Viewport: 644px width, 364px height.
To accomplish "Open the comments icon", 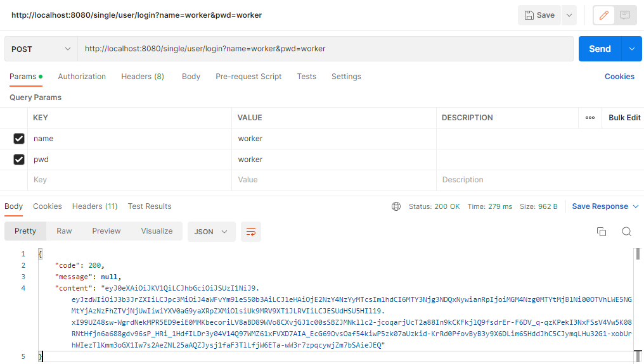I will coord(625,15).
